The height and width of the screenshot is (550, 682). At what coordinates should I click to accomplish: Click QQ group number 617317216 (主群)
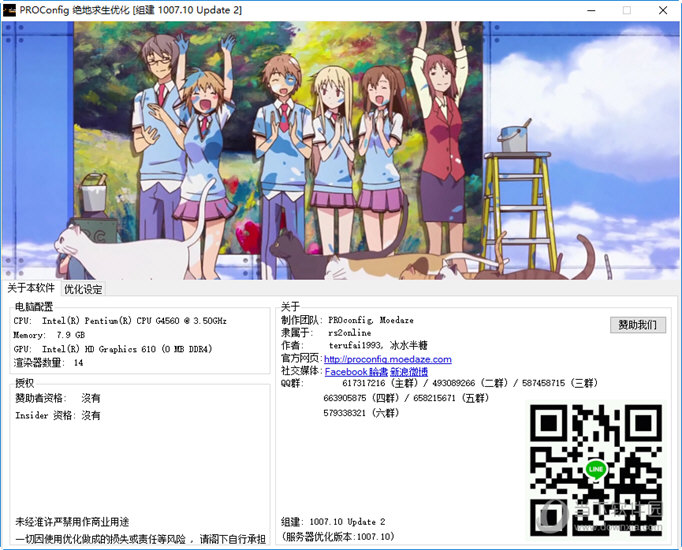coord(380,383)
